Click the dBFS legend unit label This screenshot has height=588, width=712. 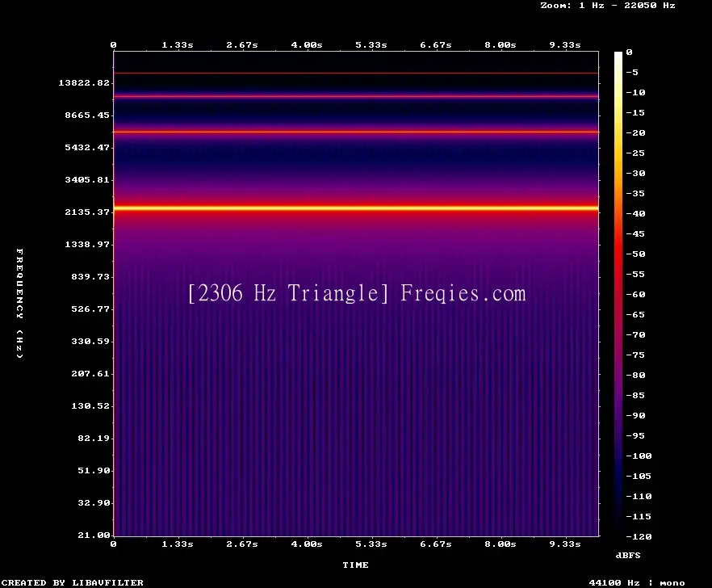point(628,555)
